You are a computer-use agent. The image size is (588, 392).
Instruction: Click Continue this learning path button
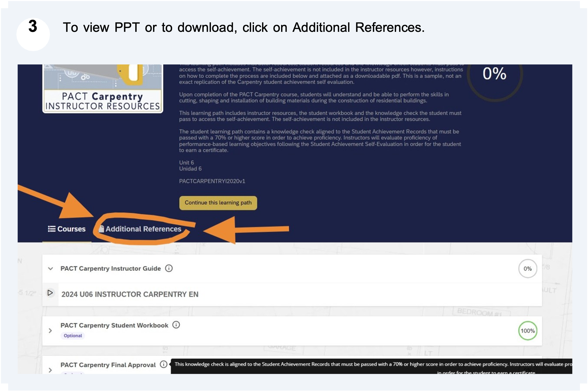pyautogui.click(x=218, y=203)
